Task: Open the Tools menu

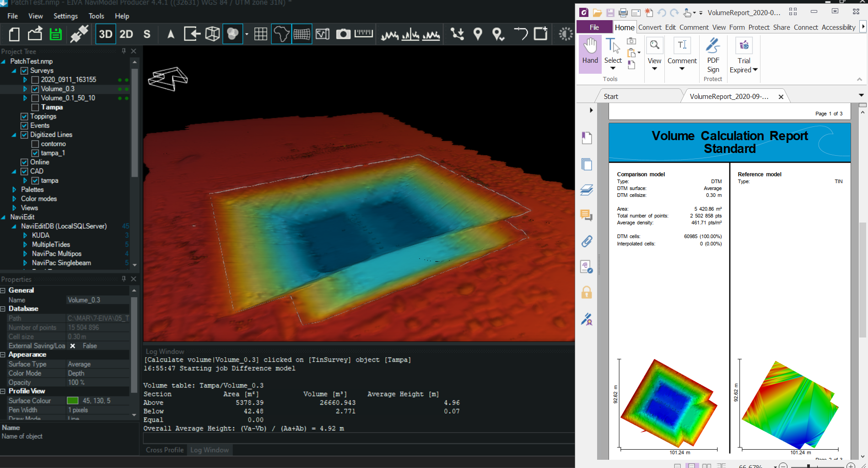Action: tap(96, 16)
